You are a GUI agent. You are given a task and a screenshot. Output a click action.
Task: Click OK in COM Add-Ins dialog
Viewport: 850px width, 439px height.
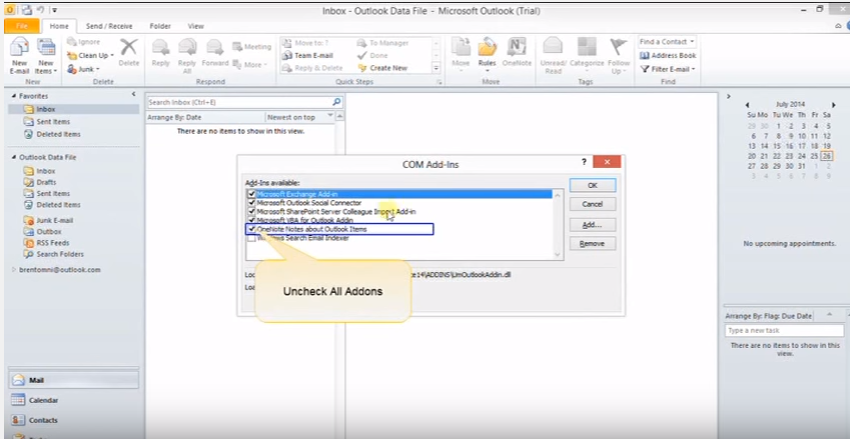click(593, 185)
